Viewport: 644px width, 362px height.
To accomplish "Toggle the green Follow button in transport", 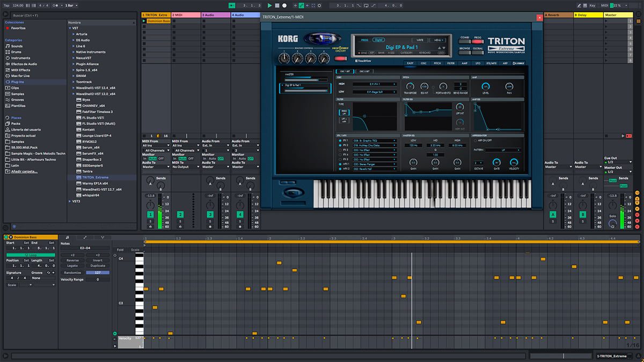I will click(x=231, y=5).
